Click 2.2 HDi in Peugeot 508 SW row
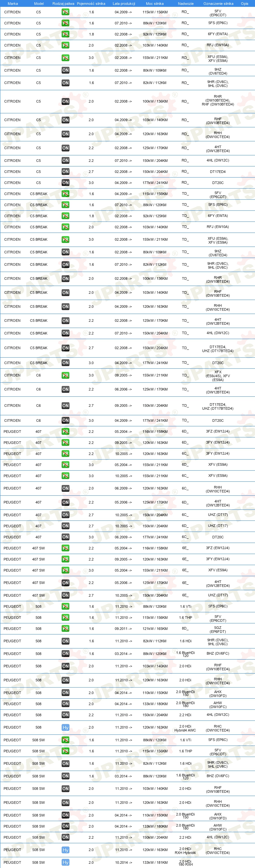The height and width of the screenshot is (868, 255). pos(186,838)
